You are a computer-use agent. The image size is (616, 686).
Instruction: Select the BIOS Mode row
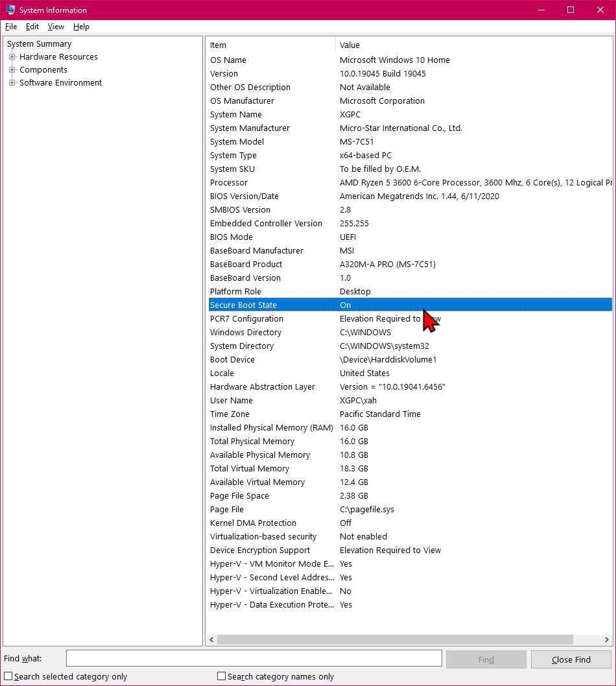[231, 237]
